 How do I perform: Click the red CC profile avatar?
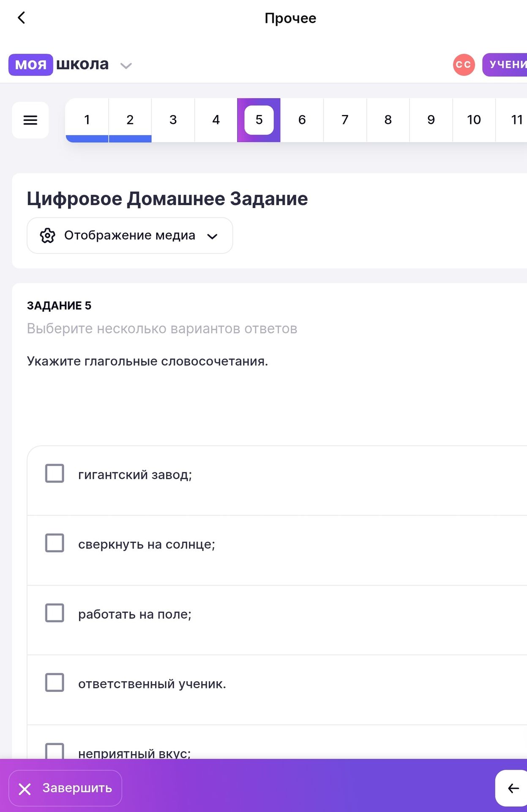click(464, 65)
